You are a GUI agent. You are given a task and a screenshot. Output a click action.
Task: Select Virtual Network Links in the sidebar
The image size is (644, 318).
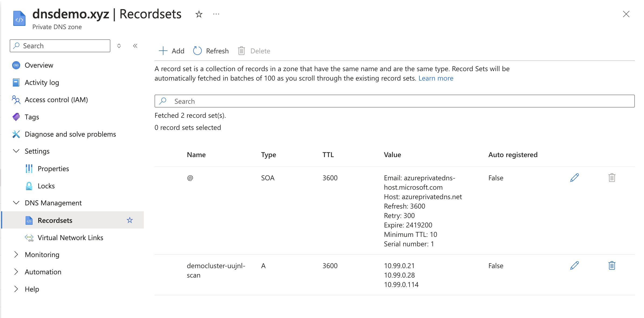tap(71, 237)
